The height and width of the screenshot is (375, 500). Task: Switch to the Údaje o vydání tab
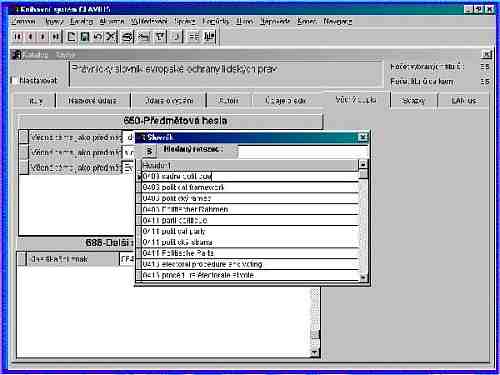(x=169, y=100)
